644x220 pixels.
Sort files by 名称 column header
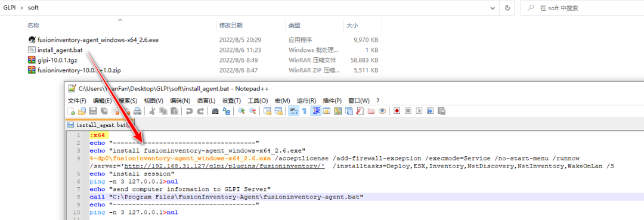tap(33, 26)
